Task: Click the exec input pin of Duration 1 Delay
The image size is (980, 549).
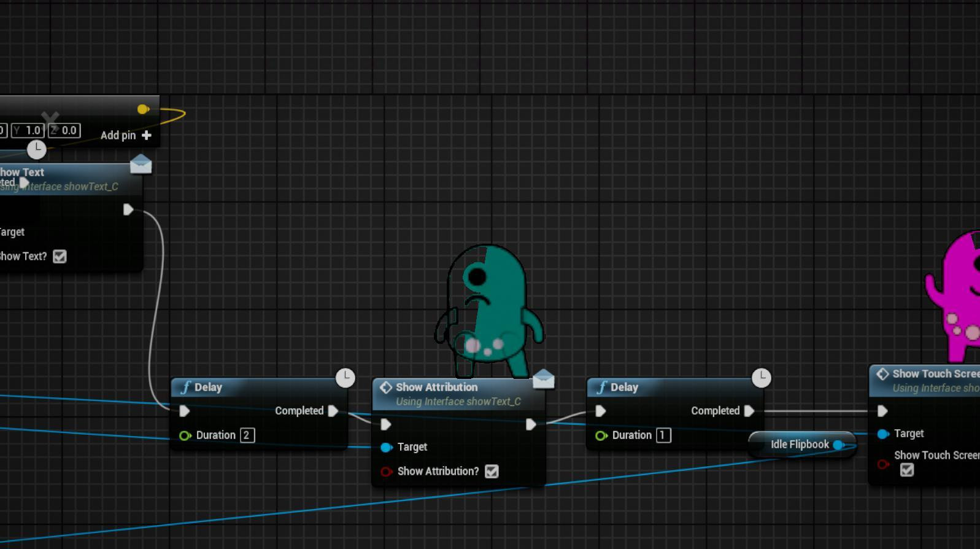Action: 601,411
